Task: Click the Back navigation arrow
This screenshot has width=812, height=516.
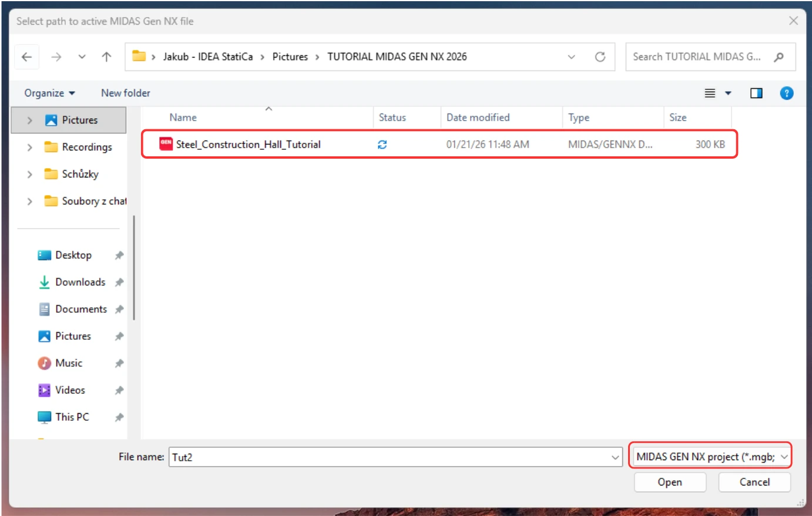Action: point(26,57)
